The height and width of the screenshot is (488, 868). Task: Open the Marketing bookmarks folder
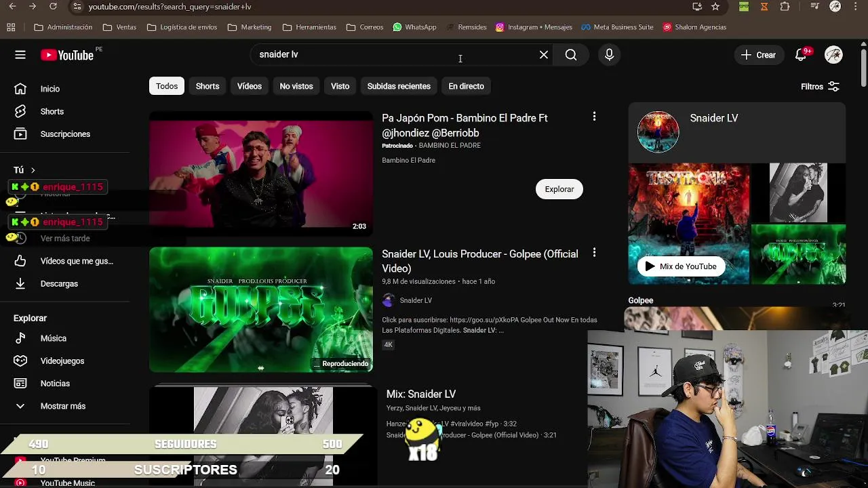[250, 27]
